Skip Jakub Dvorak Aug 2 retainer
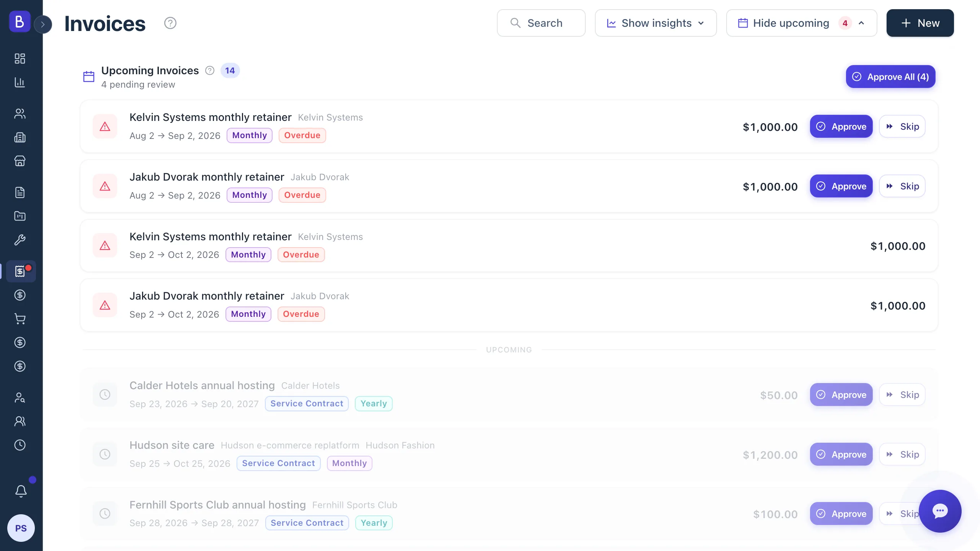 pos(902,186)
